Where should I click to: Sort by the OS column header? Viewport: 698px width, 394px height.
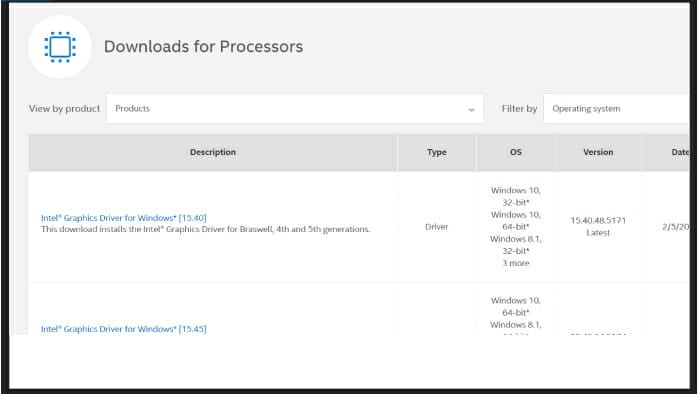[515, 152]
